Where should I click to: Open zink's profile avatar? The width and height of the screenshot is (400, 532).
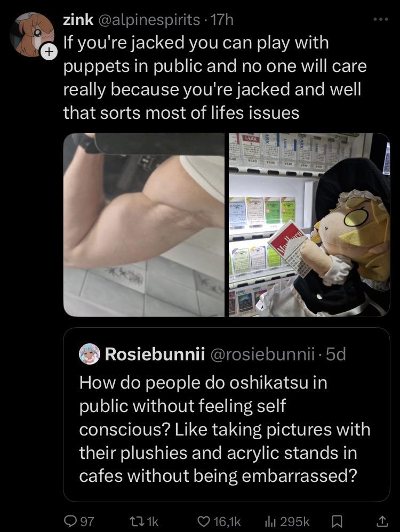tap(32, 33)
